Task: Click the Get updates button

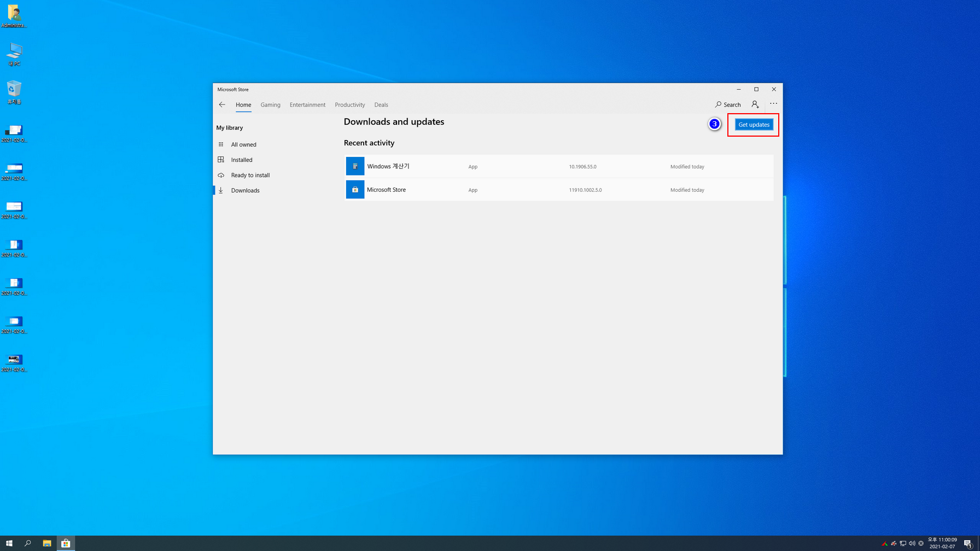Action: pos(754,125)
